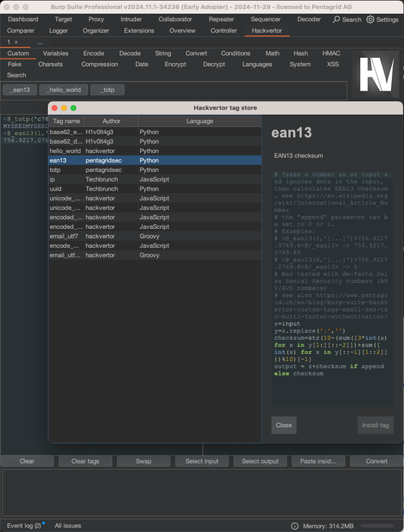This screenshot has width=404, height=532.
Task: Click the Install tag button
Action: (x=375, y=425)
